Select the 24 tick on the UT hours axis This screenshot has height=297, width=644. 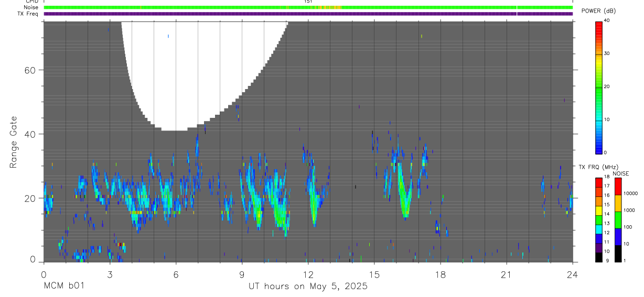click(572, 274)
